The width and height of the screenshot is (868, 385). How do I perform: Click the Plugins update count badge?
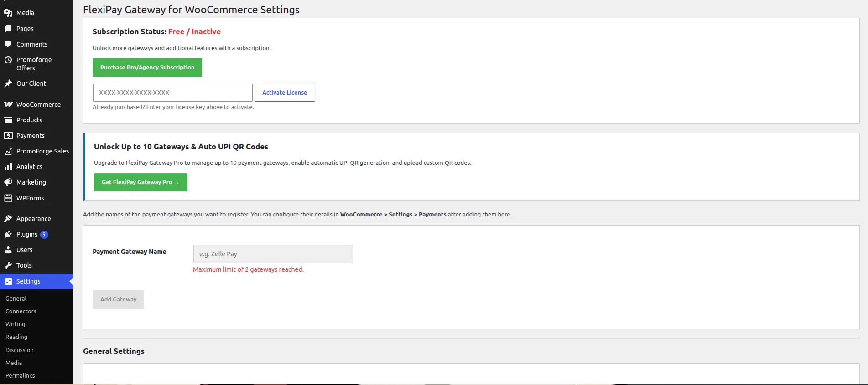click(44, 234)
